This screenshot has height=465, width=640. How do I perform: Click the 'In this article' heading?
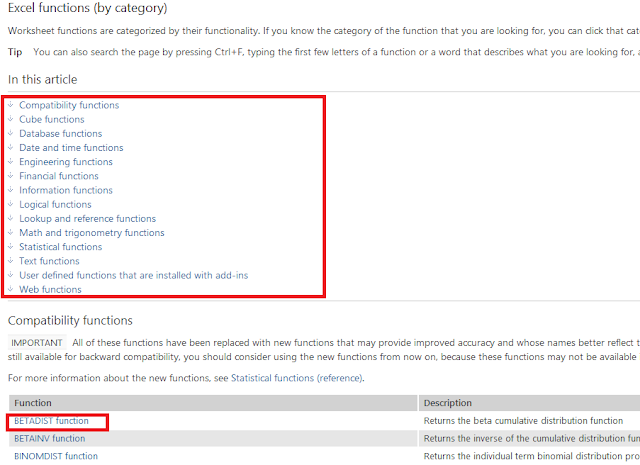pyautogui.click(x=42, y=79)
